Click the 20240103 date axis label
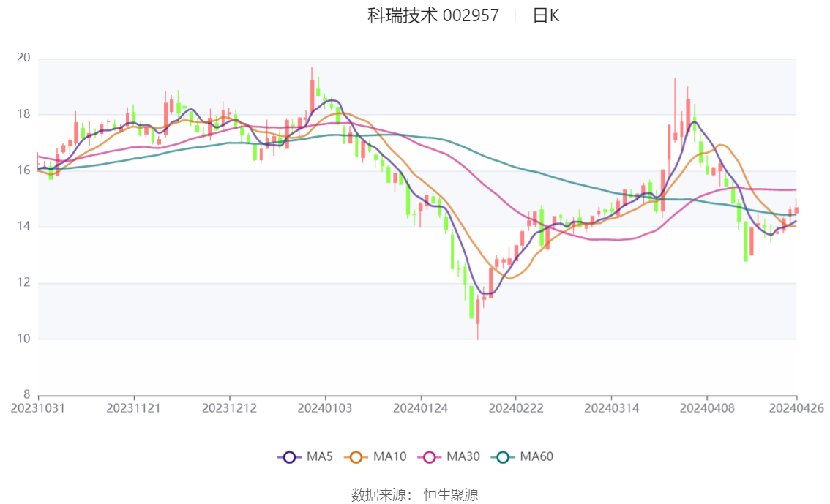 (x=325, y=408)
